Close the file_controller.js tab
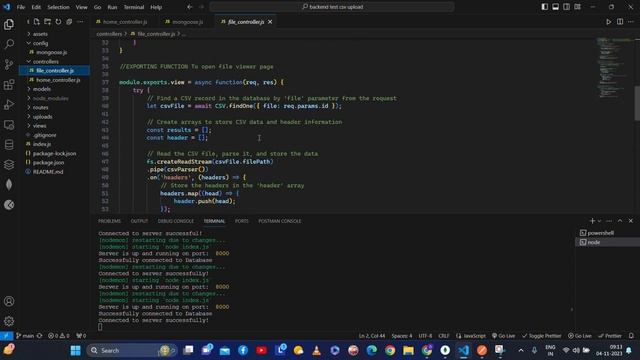 point(270,22)
